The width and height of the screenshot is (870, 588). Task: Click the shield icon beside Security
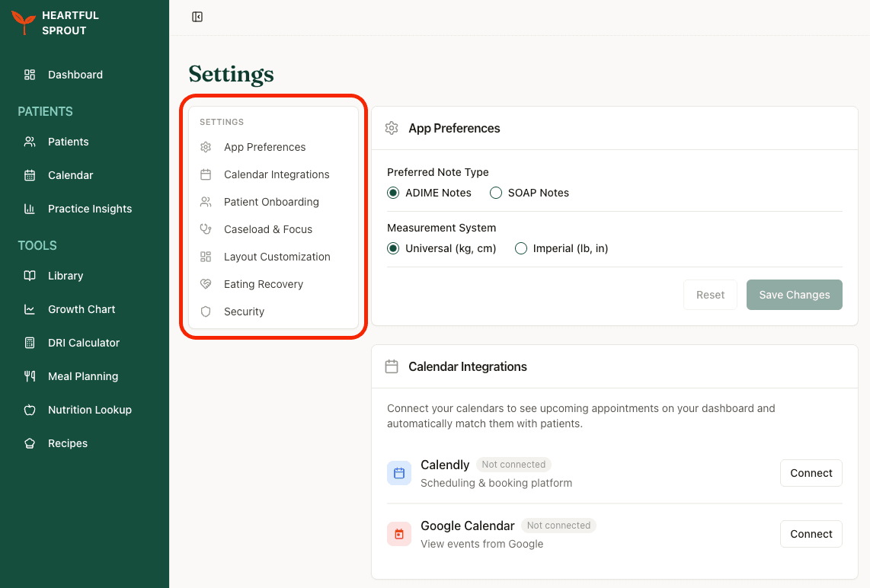click(206, 312)
